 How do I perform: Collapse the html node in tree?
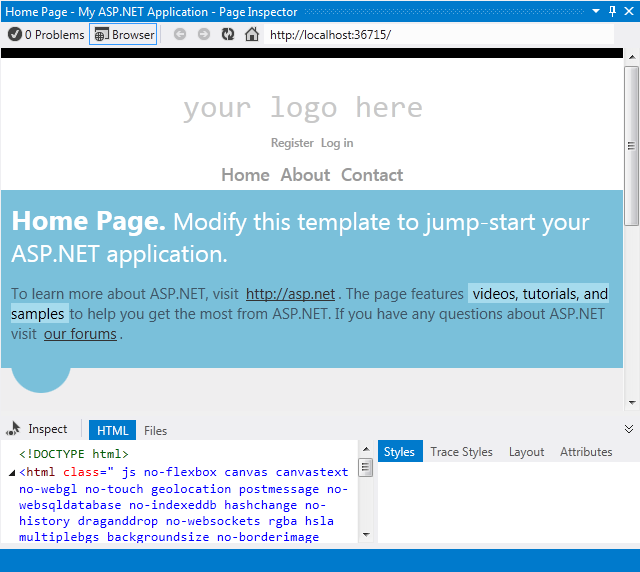[x=12, y=472]
